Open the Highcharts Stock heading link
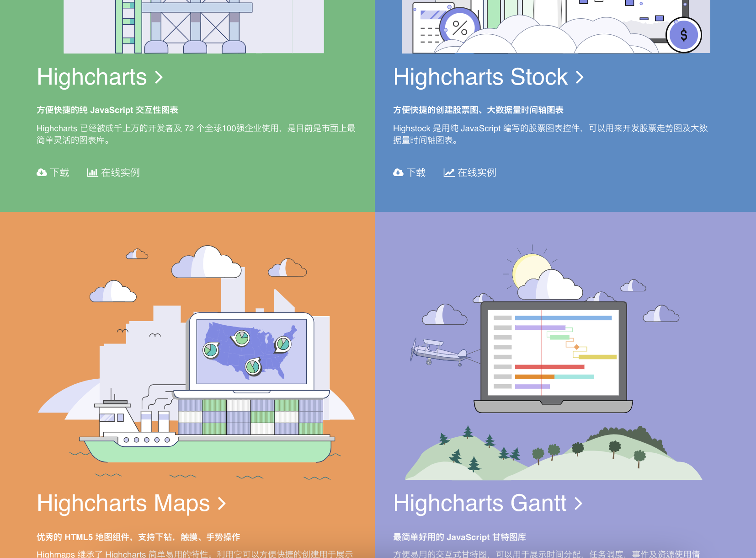 pyautogui.click(x=489, y=77)
